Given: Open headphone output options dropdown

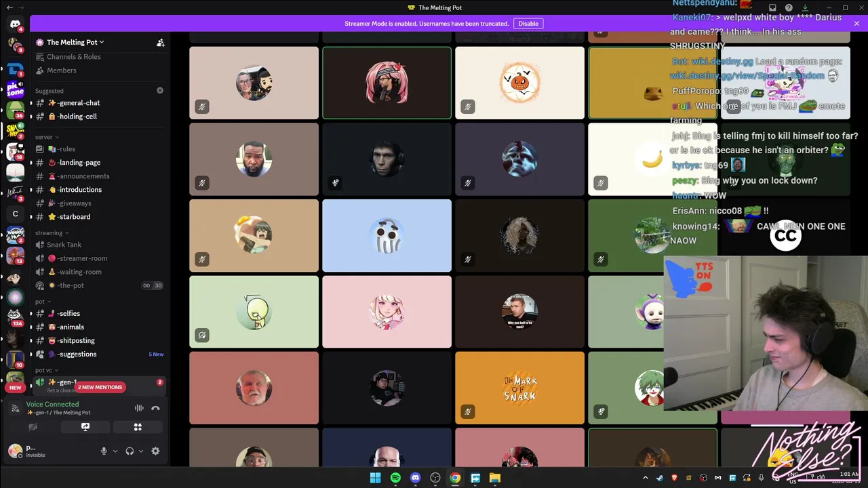Looking at the screenshot, I should [141, 451].
